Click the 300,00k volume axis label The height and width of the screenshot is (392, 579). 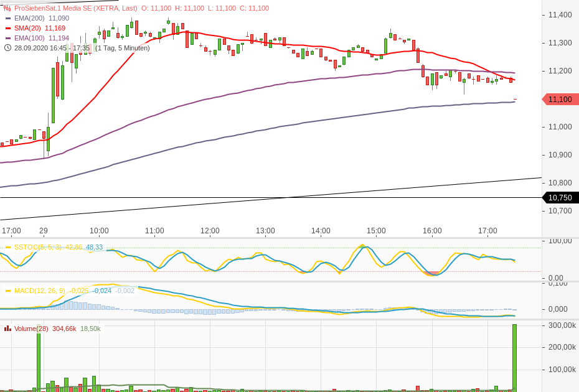point(562,325)
